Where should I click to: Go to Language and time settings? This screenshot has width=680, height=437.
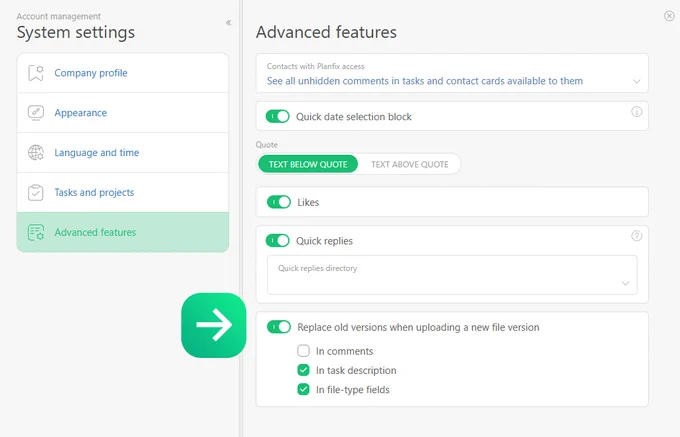[x=123, y=153]
